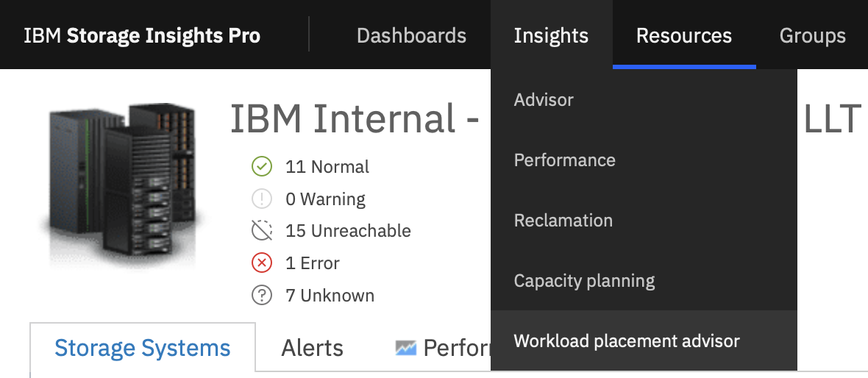
Task: Open Capacity planning from the menu
Action: [584, 281]
